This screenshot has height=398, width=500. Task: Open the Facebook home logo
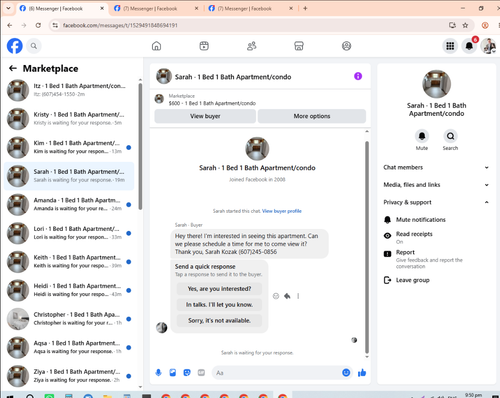pos(15,46)
